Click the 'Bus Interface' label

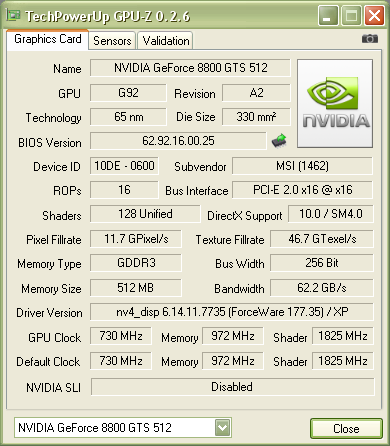197,191
